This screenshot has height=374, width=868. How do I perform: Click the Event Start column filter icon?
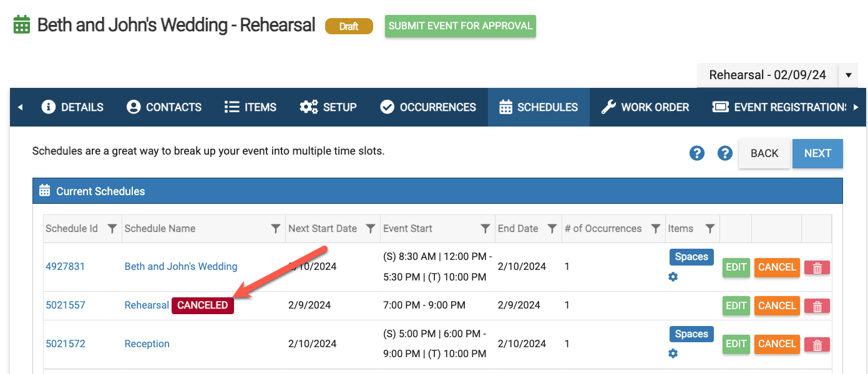click(485, 229)
